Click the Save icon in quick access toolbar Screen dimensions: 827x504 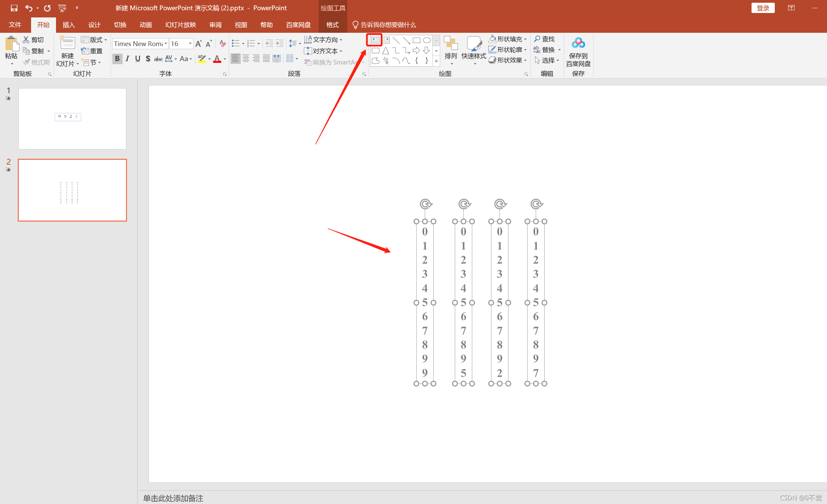(x=14, y=8)
